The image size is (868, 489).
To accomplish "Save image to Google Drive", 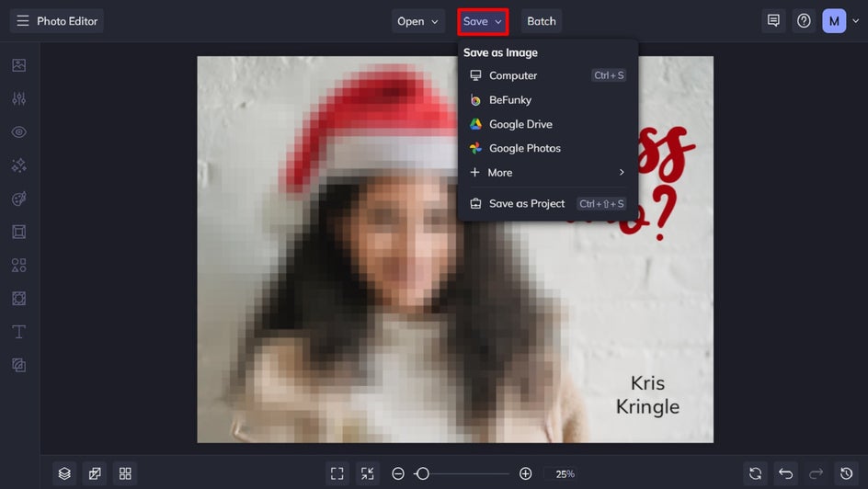I will (547, 124).
